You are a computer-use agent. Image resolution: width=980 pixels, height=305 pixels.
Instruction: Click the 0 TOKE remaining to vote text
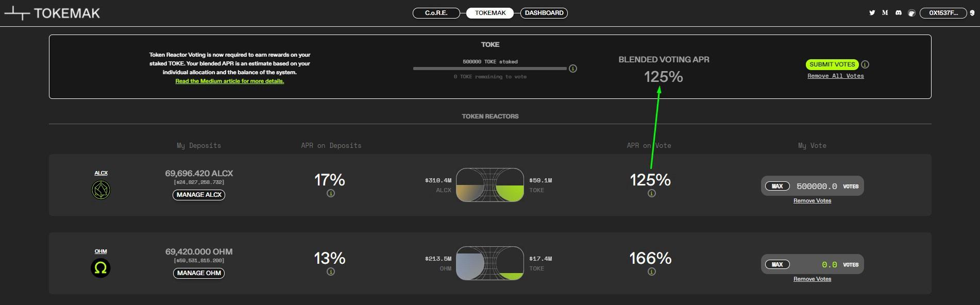(x=490, y=76)
